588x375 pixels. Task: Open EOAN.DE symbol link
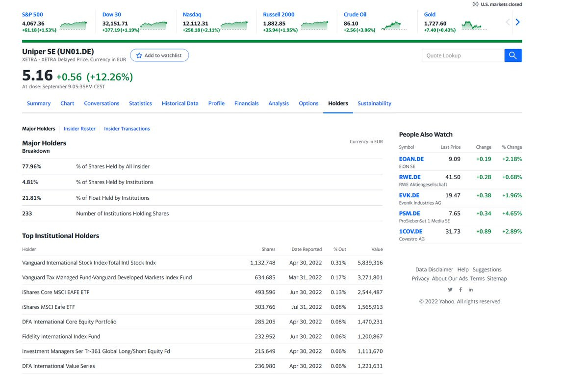click(411, 159)
